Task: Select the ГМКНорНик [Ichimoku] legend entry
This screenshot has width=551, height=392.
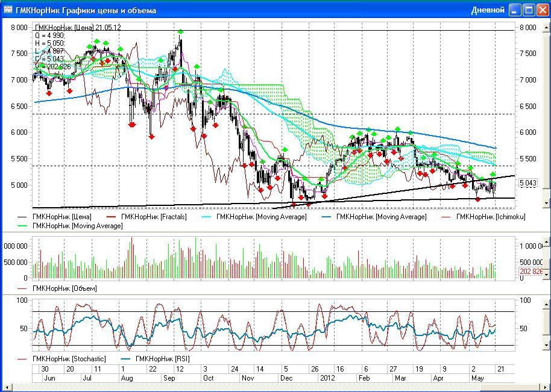Action: tap(483, 217)
